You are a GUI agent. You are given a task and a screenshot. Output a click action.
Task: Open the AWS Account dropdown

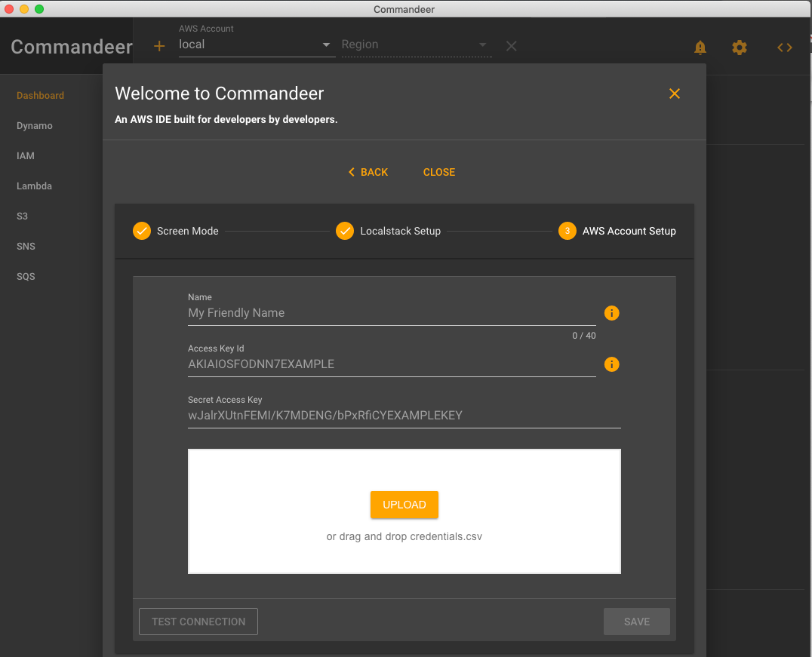pos(255,45)
